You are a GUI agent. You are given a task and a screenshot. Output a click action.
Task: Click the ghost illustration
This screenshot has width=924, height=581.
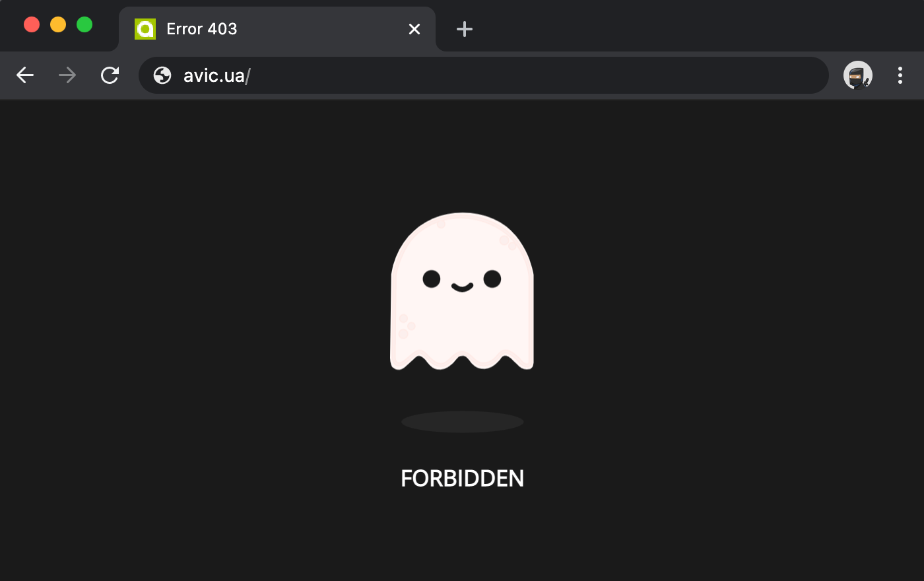(x=462, y=291)
